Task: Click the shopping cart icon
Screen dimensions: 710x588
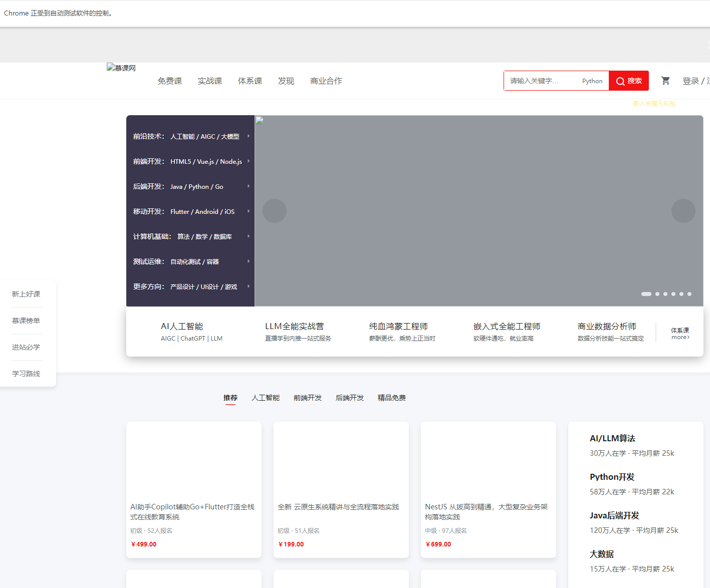Action: (665, 81)
